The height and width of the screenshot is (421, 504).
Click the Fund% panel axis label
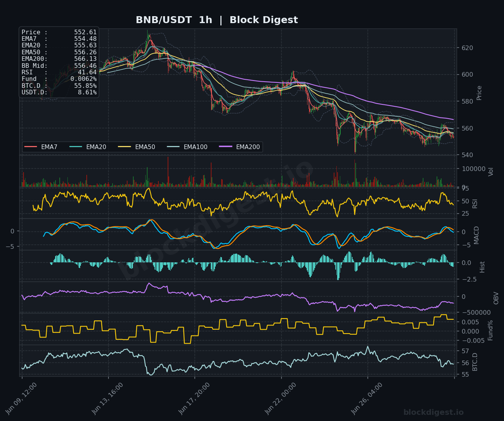click(491, 330)
